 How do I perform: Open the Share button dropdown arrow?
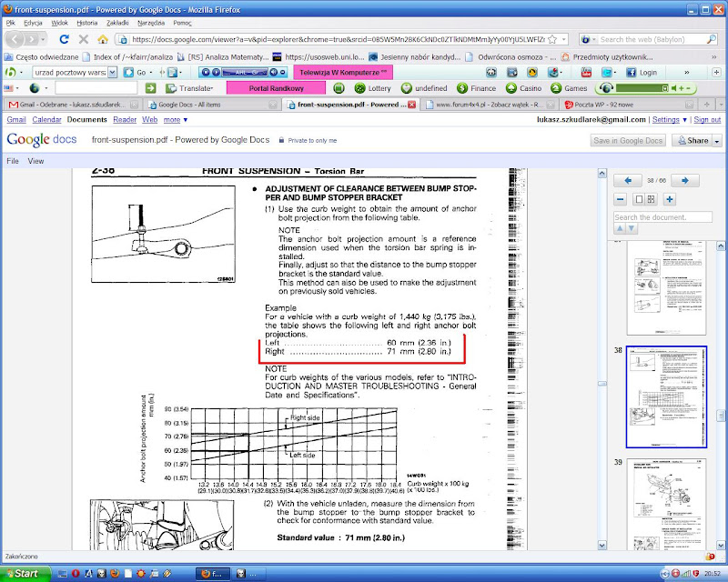(718, 140)
